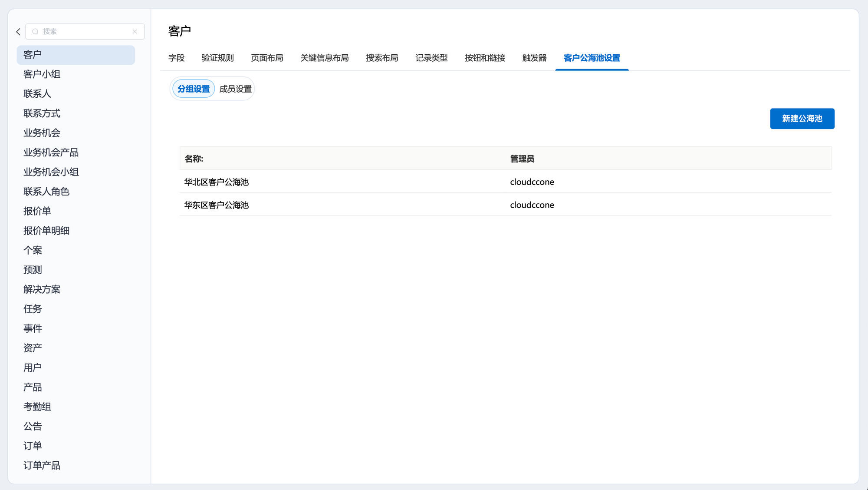Open the 验证规则 tab
Image resolution: width=868 pixels, height=490 pixels.
217,58
